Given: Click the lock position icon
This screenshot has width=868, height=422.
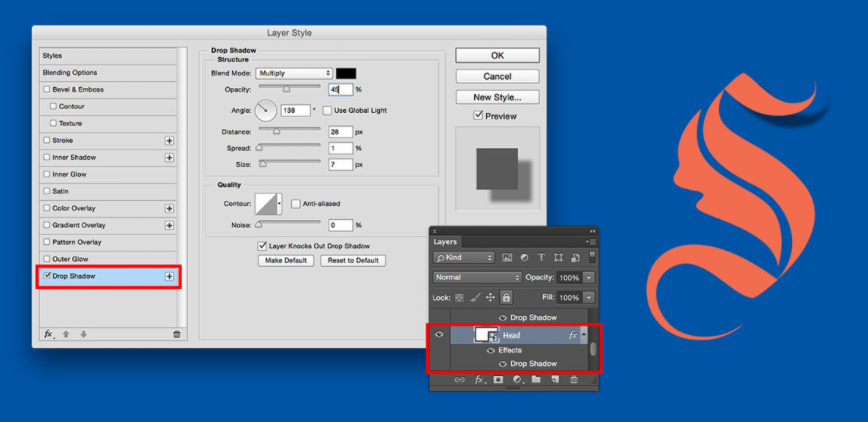Looking at the screenshot, I should tap(490, 298).
